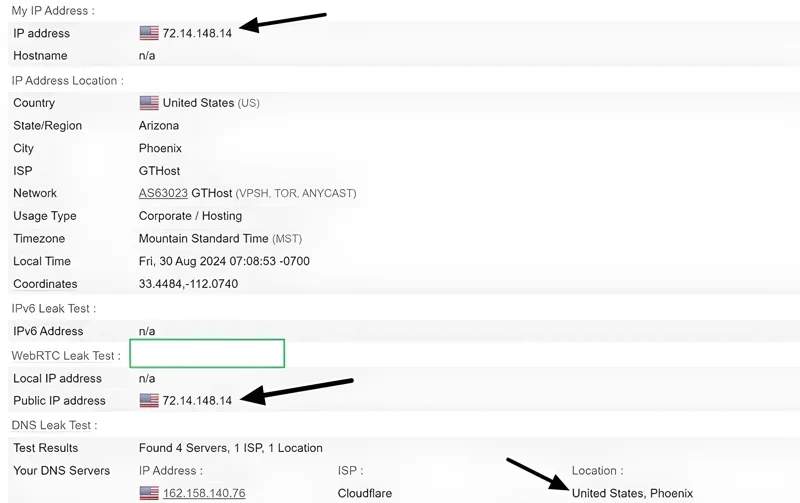Click the Cloudflare ISP entry
The height and width of the screenshot is (503, 800).
[x=365, y=493]
